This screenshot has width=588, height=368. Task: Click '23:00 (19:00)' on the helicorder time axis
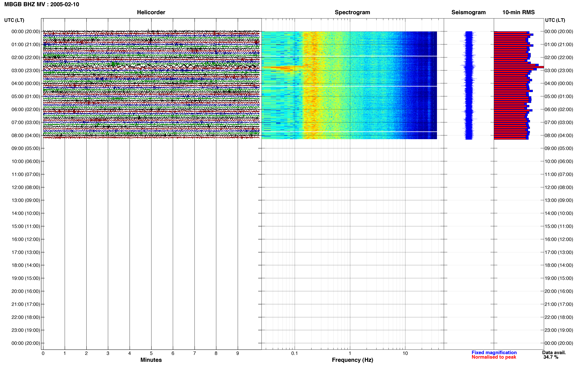point(26,330)
